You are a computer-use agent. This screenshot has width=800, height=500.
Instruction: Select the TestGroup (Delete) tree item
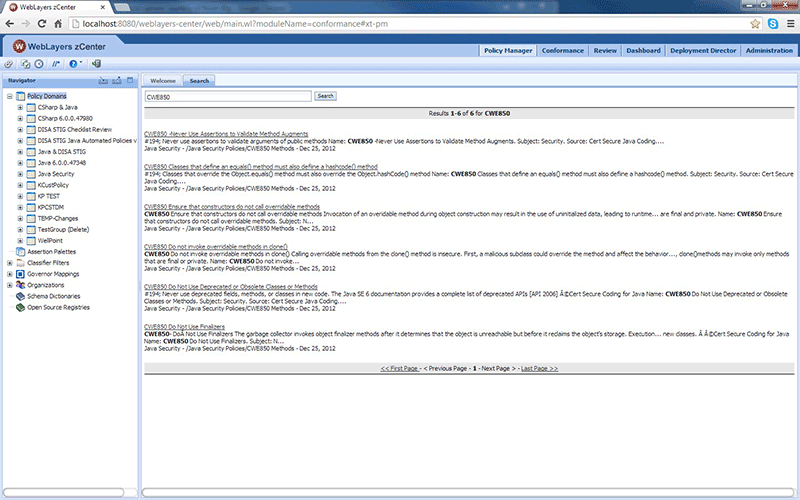[x=63, y=230]
